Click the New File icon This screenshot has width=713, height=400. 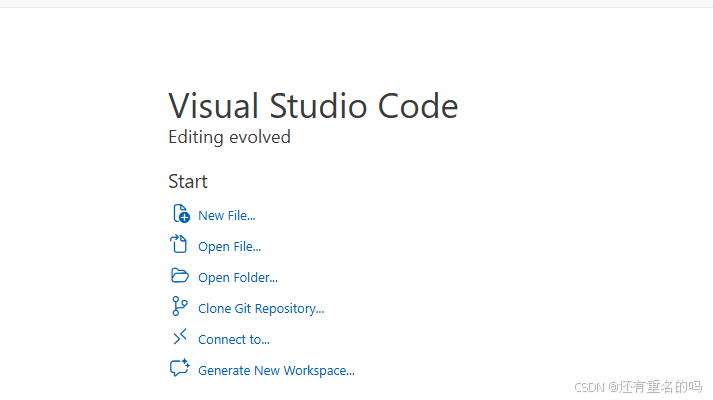click(181, 214)
